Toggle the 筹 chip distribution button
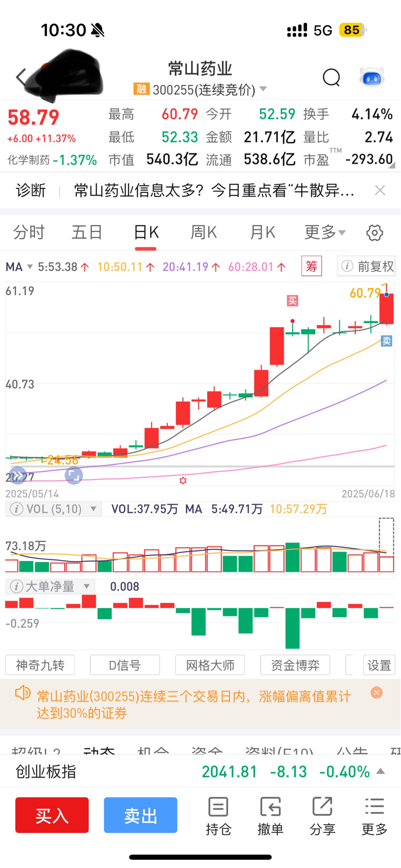The height and width of the screenshot is (868, 401). click(312, 266)
